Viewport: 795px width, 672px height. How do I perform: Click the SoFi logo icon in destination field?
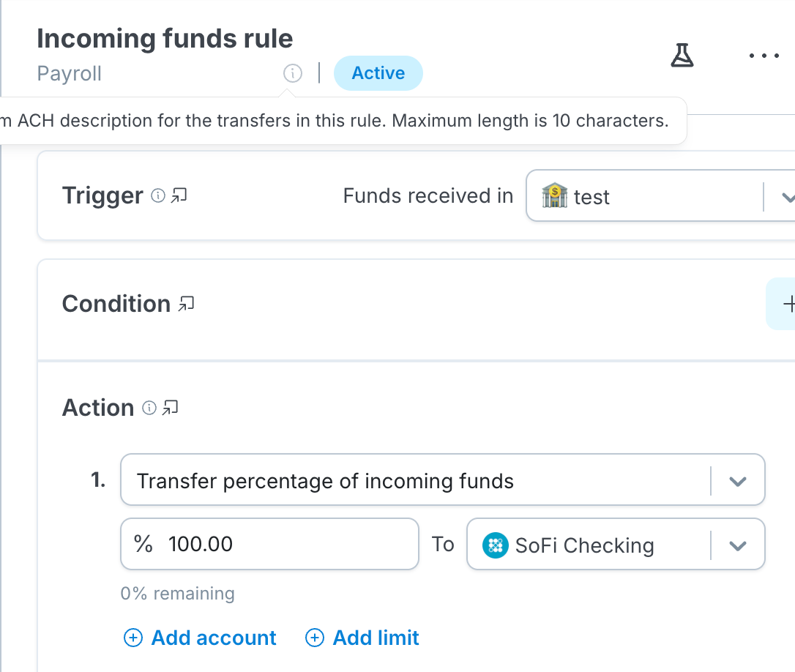pos(496,545)
